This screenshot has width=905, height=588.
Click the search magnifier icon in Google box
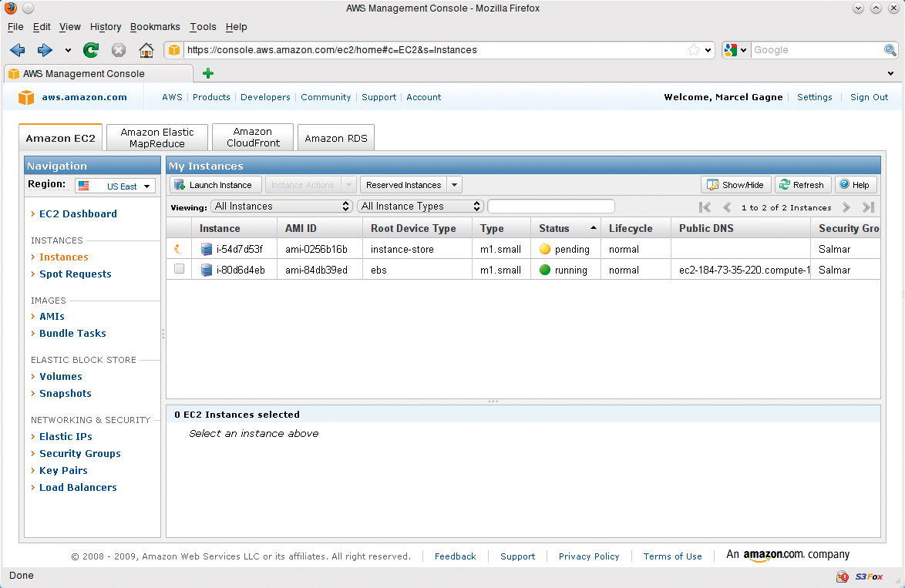(x=890, y=50)
